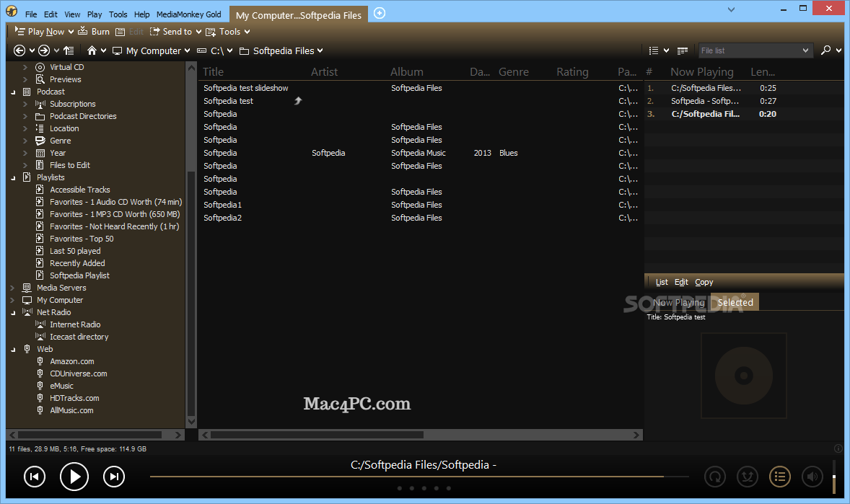The height and width of the screenshot is (504, 850).
Task: Open the Help menu
Action: click(x=141, y=14)
